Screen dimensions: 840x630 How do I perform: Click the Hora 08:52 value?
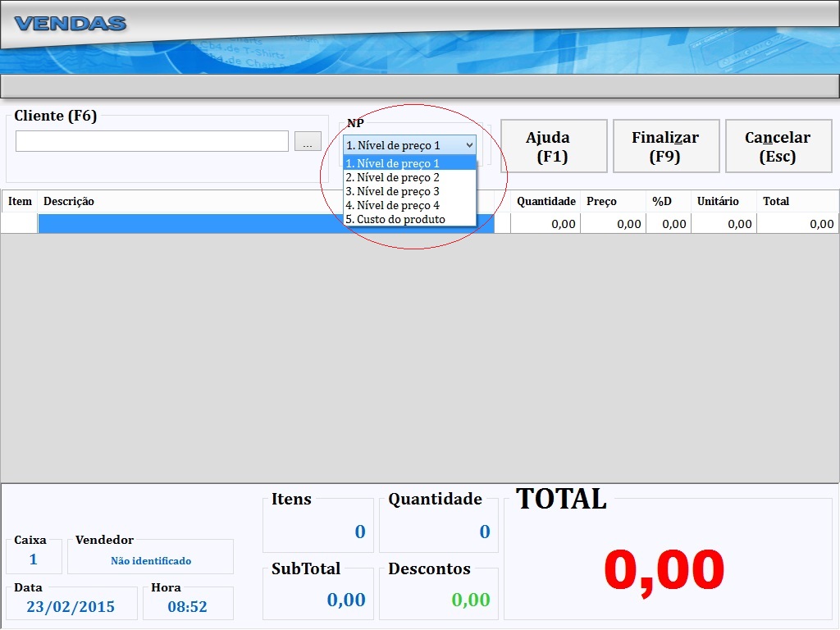point(188,606)
